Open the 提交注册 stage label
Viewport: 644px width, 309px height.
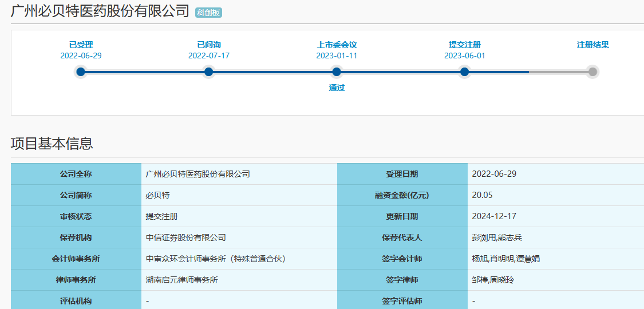pyautogui.click(x=464, y=45)
